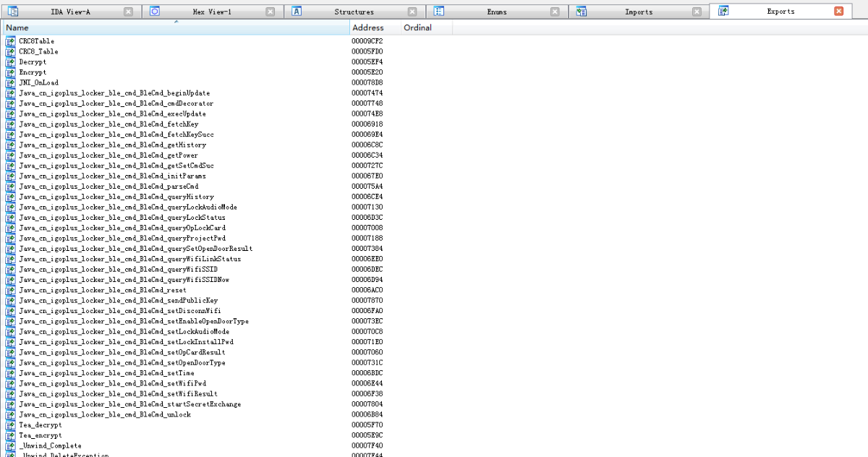Click the icon beside BleCmd_sendPublicKey

10,300
